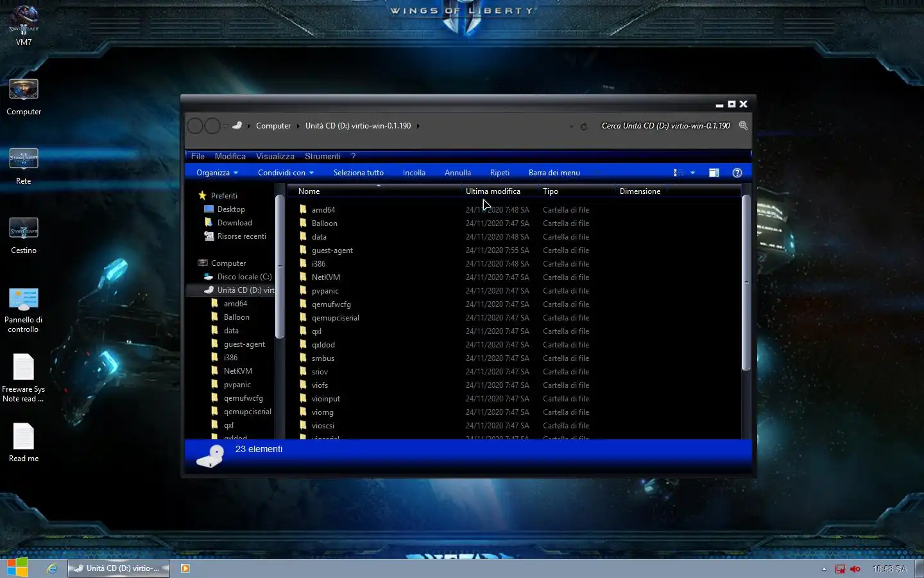The height and width of the screenshot is (578, 924).
Task: Open the File menu
Action: [x=198, y=157]
